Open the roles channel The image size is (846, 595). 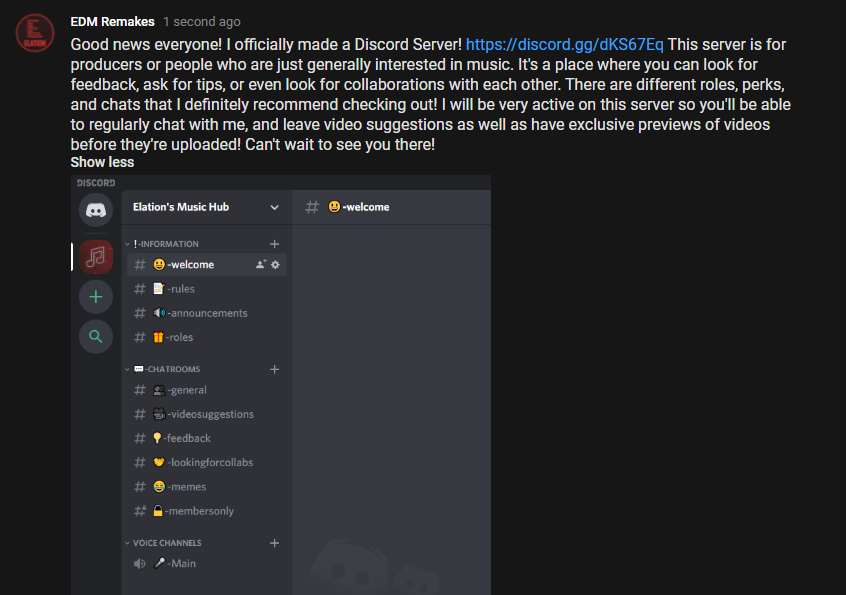pyautogui.click(x=207, y=337)
